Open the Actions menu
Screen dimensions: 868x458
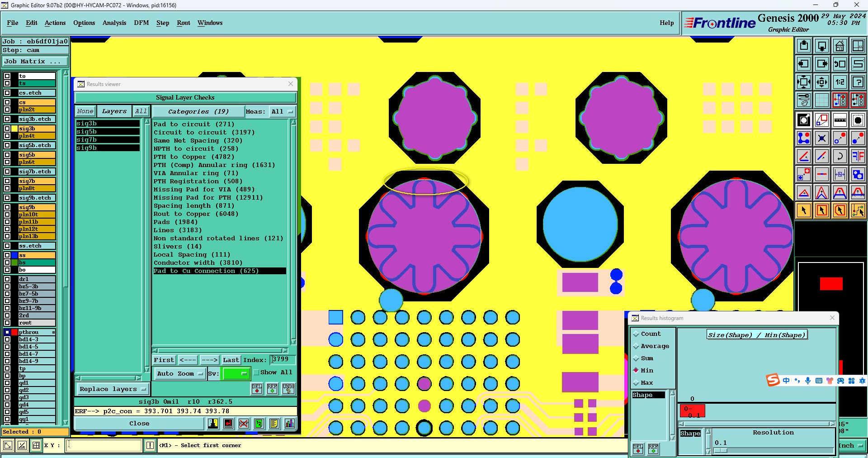55,23
